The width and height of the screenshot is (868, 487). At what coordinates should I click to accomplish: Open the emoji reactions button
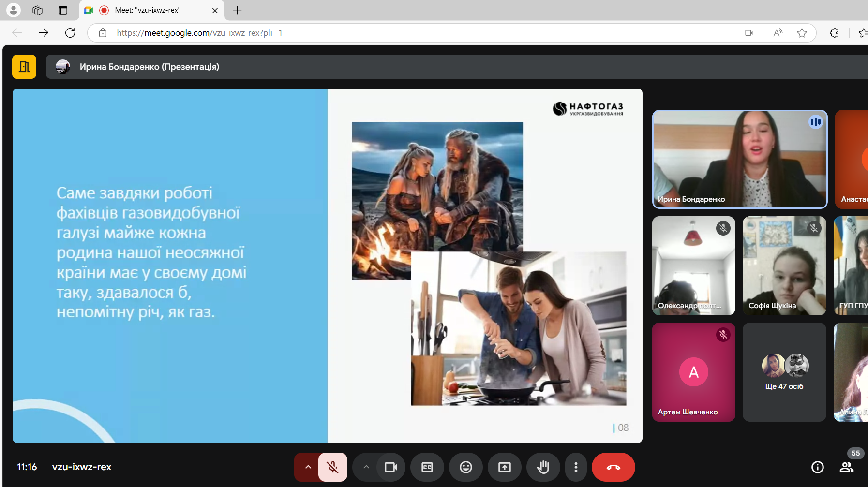pos(466,467)
